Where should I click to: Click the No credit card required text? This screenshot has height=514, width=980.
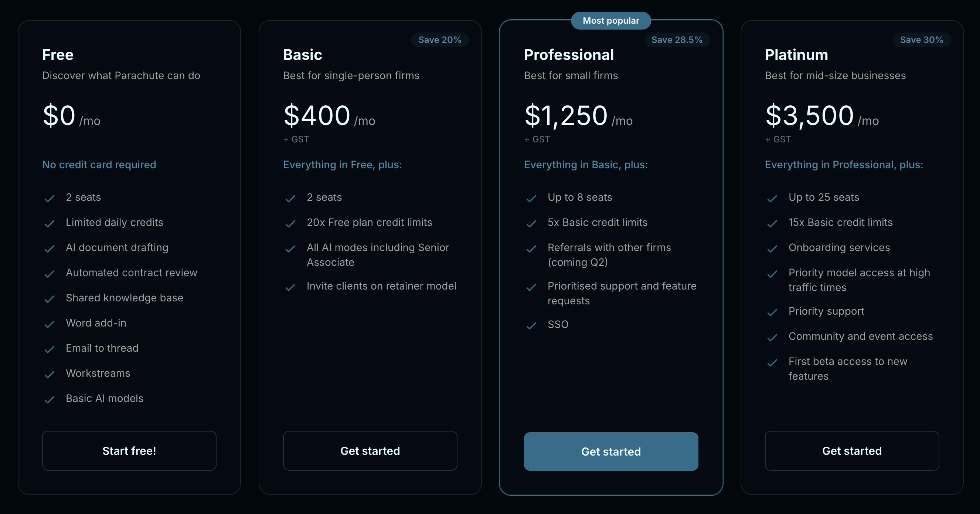coord(99,165)
